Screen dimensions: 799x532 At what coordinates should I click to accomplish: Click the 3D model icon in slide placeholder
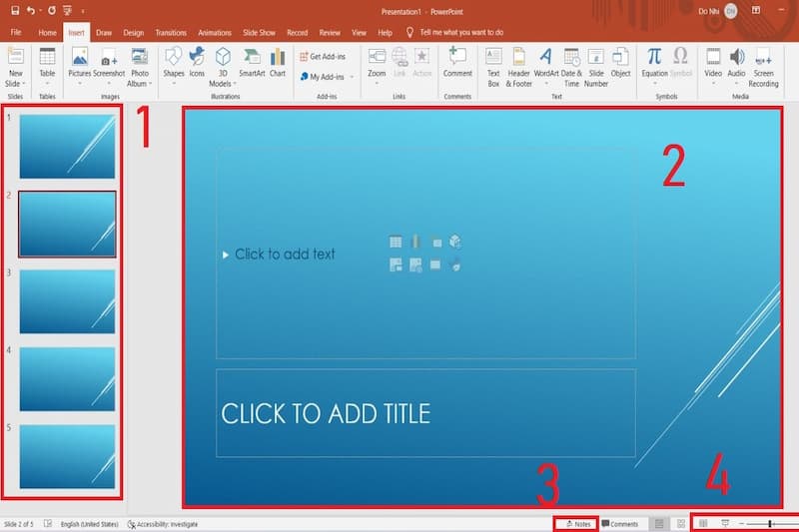click(x=455, y=242)
